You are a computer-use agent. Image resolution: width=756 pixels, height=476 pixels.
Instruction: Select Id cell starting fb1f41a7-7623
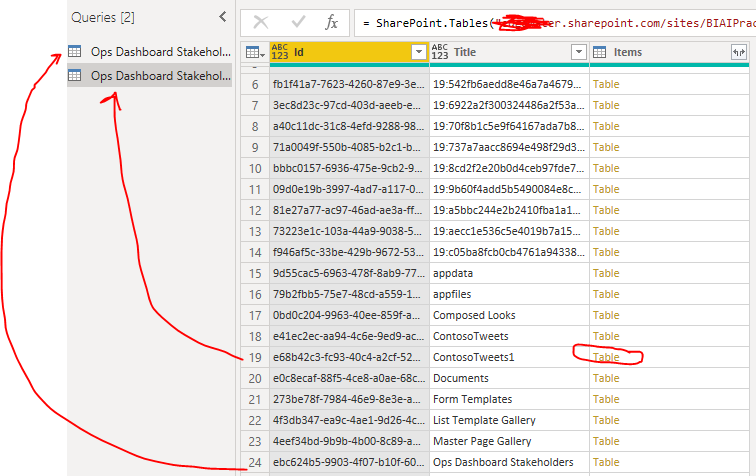click(349, 84)
